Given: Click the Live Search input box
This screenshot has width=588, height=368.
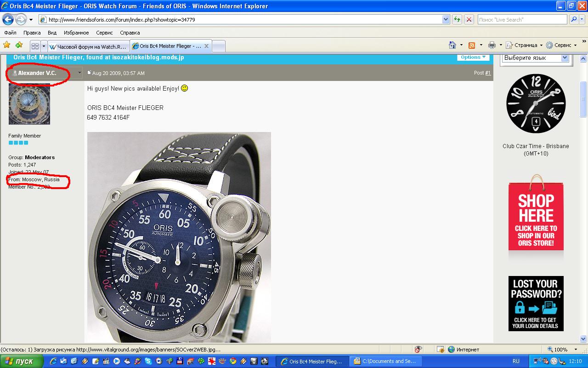Looking at the screenshot, I should pos(522,20).
